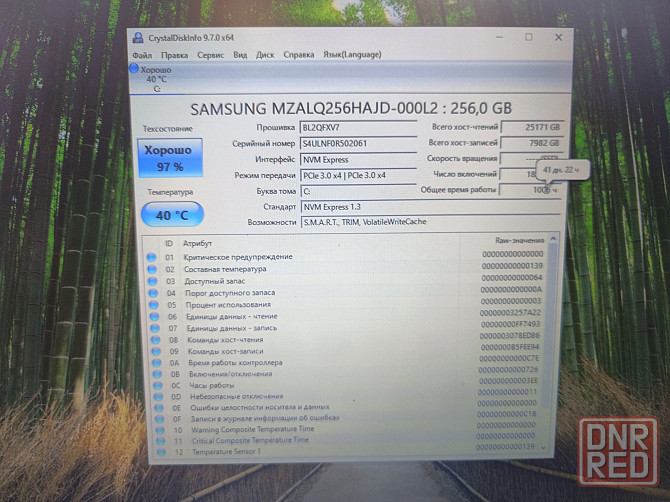Screen dimensions: 670x502
Task: Select the Критическое предупреждение attribute text
Action: coord(238,257)
